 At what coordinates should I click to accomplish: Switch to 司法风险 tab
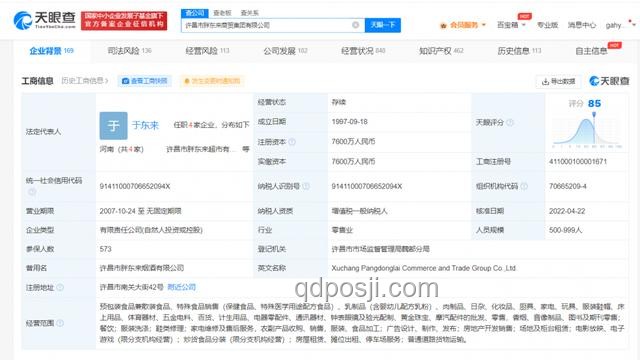pyautogui.click(x=129, y=51)
